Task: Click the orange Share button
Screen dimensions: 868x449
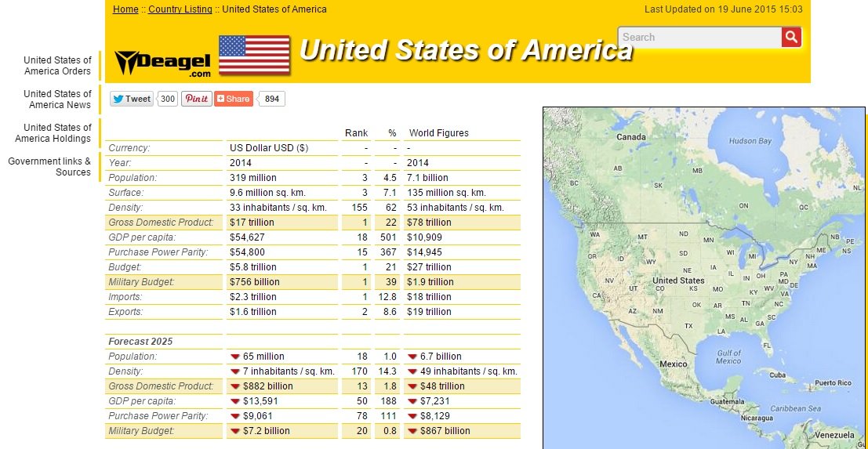Action: point(234,99)
